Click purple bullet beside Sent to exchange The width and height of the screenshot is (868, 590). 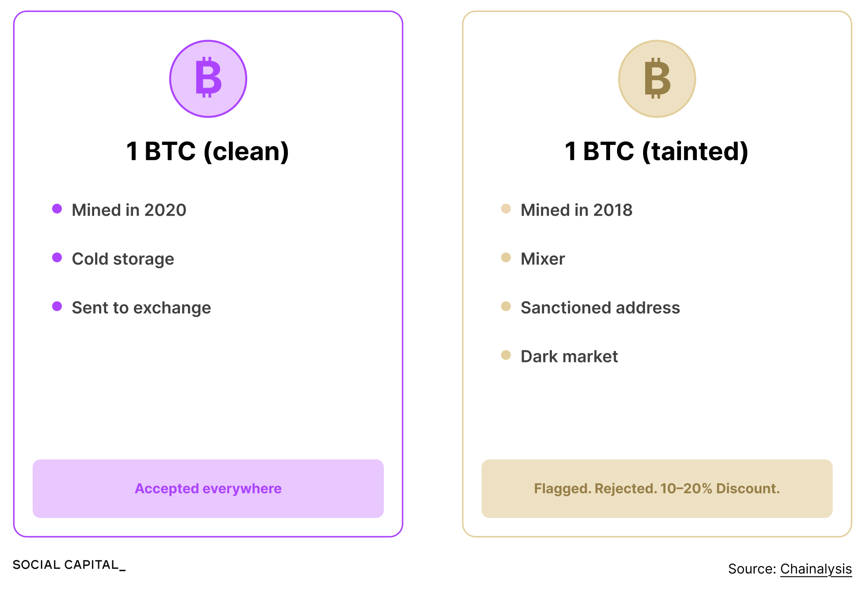click(x=57, y=306)
